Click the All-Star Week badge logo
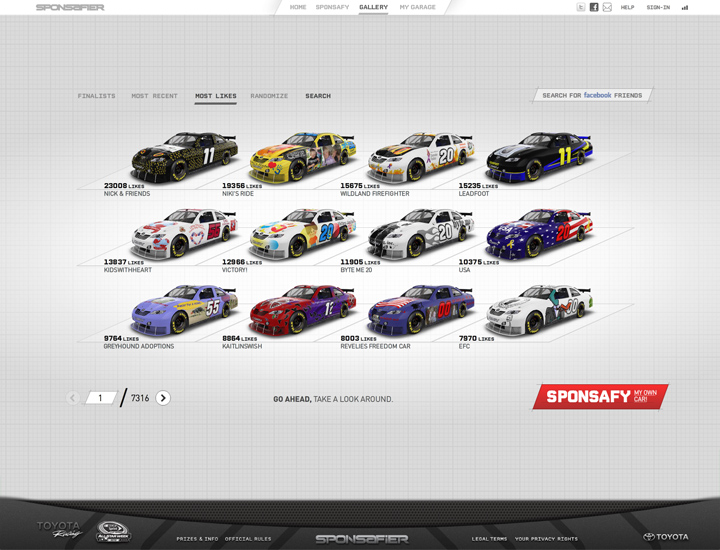This screenshot has height=550, width=720. 113,532
